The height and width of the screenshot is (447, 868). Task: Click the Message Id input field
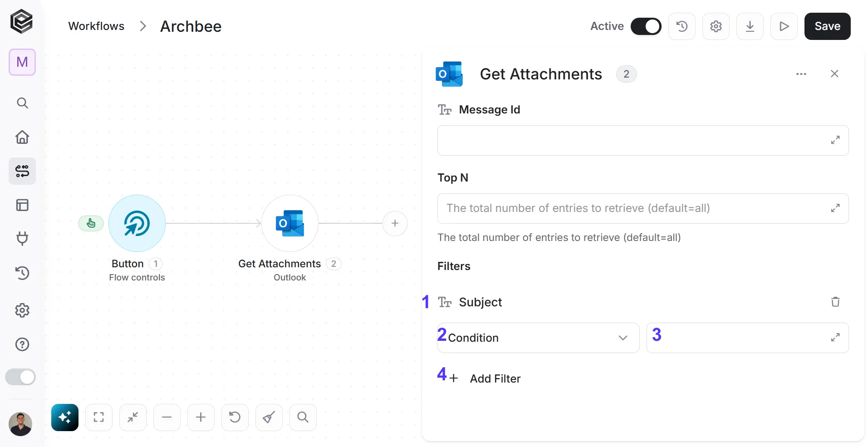click(x=643, y=141)
